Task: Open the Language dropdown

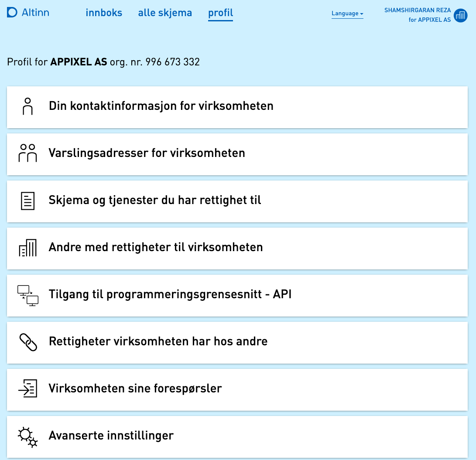Action: [x=347, y=14]
